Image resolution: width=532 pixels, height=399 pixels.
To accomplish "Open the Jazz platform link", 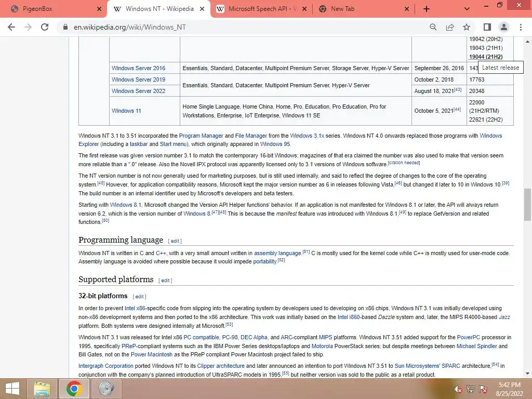I will coord(504,317).
